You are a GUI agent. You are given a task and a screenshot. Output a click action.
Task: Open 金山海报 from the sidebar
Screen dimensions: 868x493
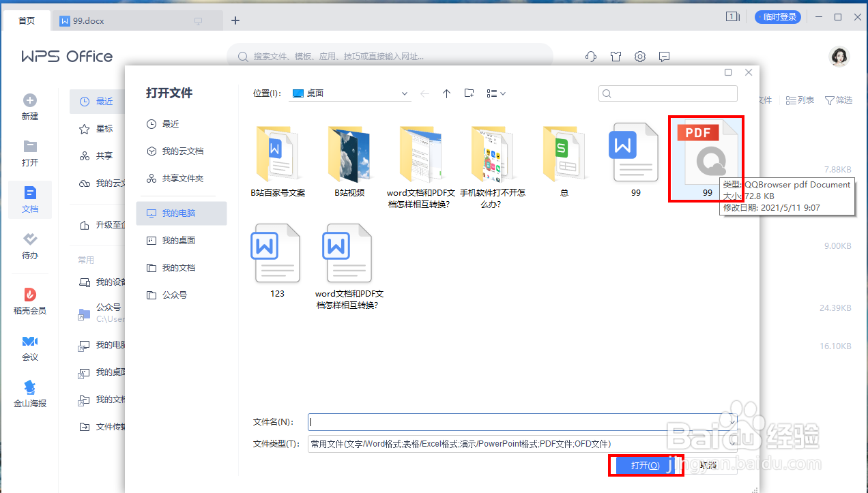[29, 393]
